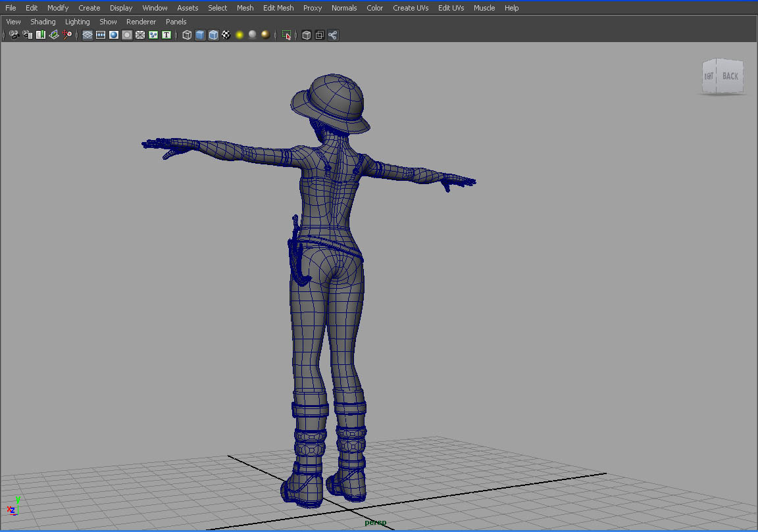This screenshot has width=758, height=532.
Task: Open the Edit Mesh menu
Action: [278, 8]
